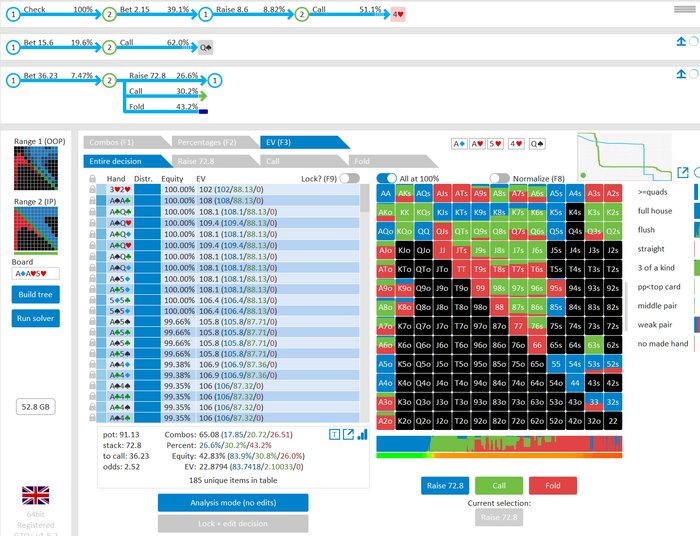700x536 pixels.
Task: Click upload icon beside Bet 36.23 row
Action: pyautogui.click(x=681, y=74)
